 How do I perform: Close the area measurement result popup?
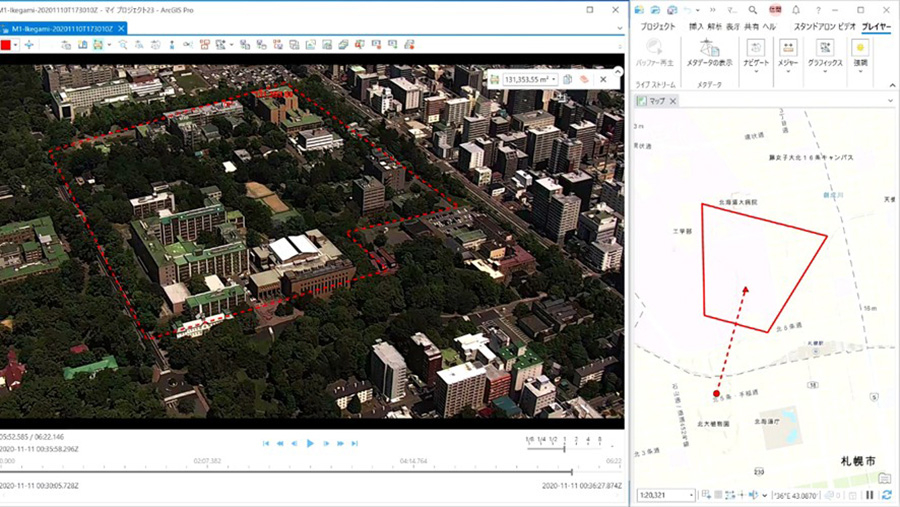(x=603, y=79)
